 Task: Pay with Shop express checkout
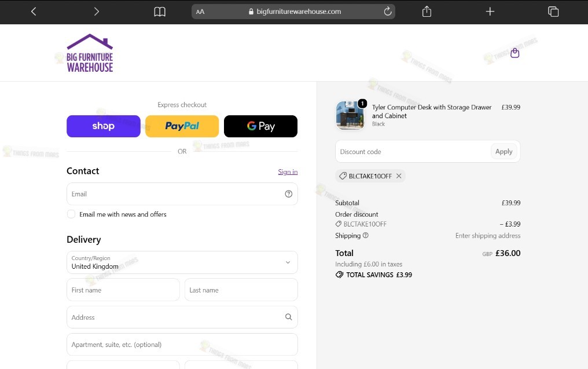click(x=104, y=126)
